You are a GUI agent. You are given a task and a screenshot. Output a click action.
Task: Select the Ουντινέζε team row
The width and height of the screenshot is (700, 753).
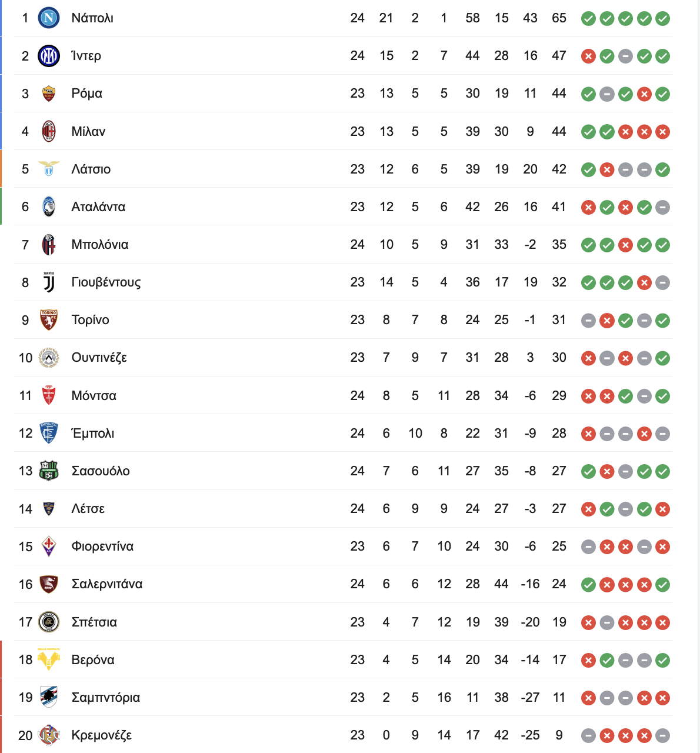[x=343, y=358]
